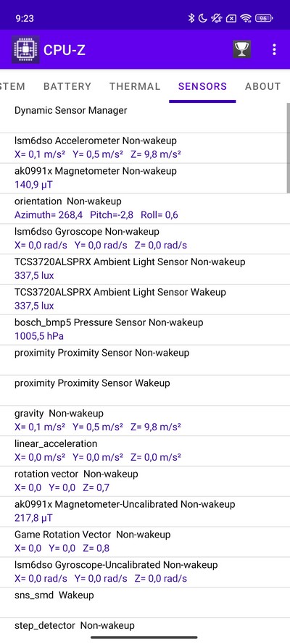The height and width of the screenshot is (644, 290).
Task: Tap the Dynamic Sensor Manager entry
Action: tap(145, 117)
